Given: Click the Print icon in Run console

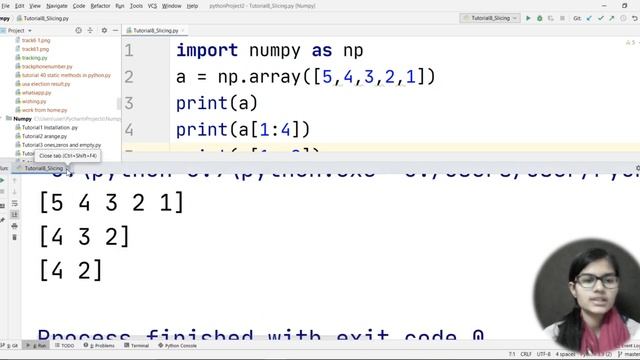Looking at the screenshot, I should 14,226.
